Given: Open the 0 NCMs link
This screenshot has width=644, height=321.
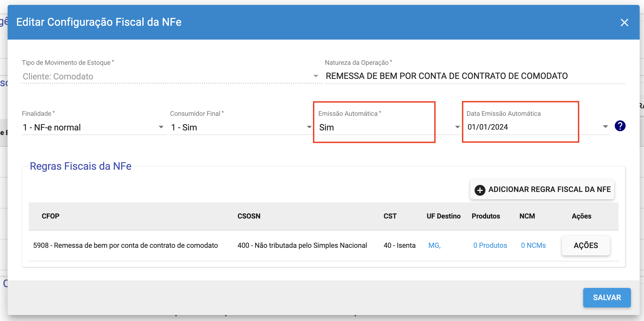Looking at the screenshot, I should click(533, 245).
